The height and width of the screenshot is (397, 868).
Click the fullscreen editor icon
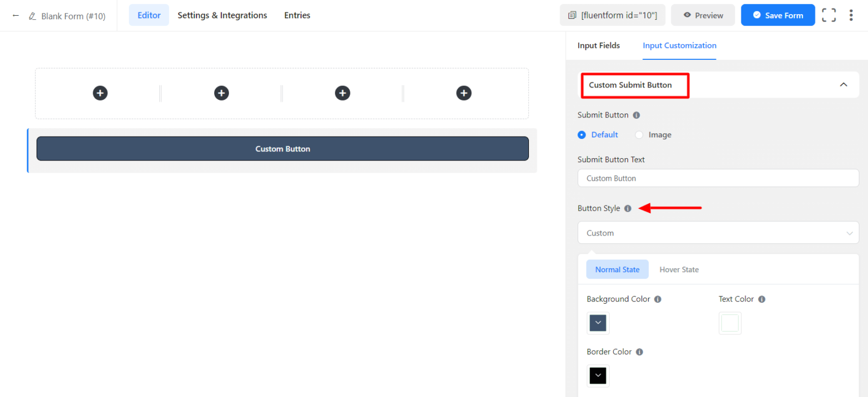point(828,15)
